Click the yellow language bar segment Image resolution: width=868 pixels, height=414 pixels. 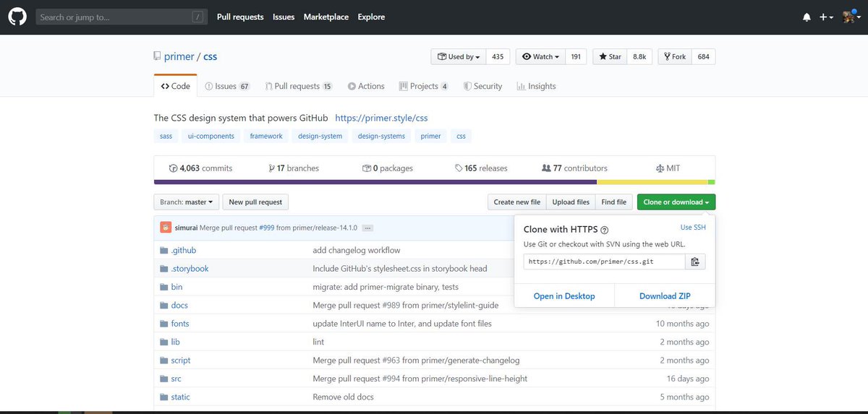tap(652, 182)
